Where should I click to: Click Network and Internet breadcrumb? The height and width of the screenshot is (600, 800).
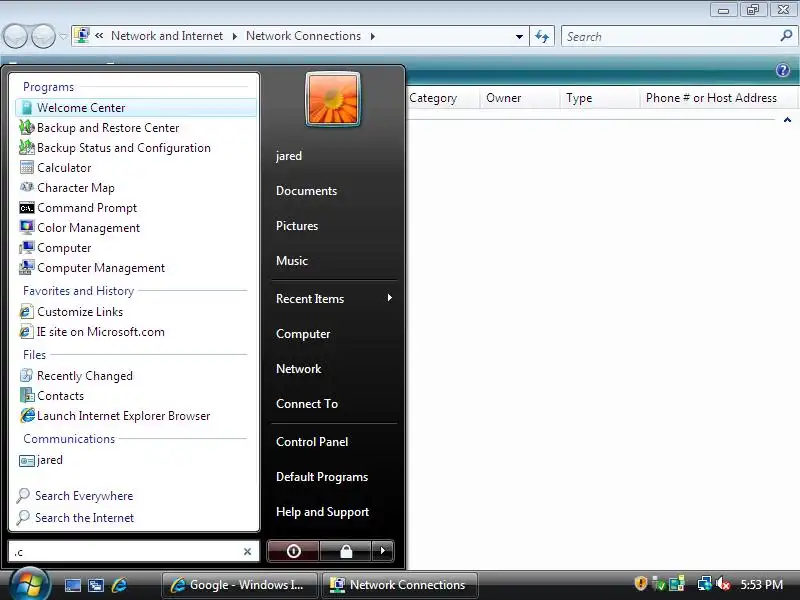[x=167, y=36]
